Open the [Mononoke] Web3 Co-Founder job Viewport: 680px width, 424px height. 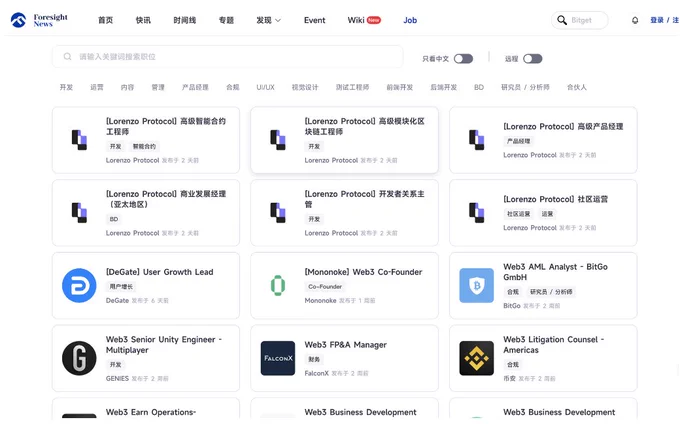(x=363, y=272)
